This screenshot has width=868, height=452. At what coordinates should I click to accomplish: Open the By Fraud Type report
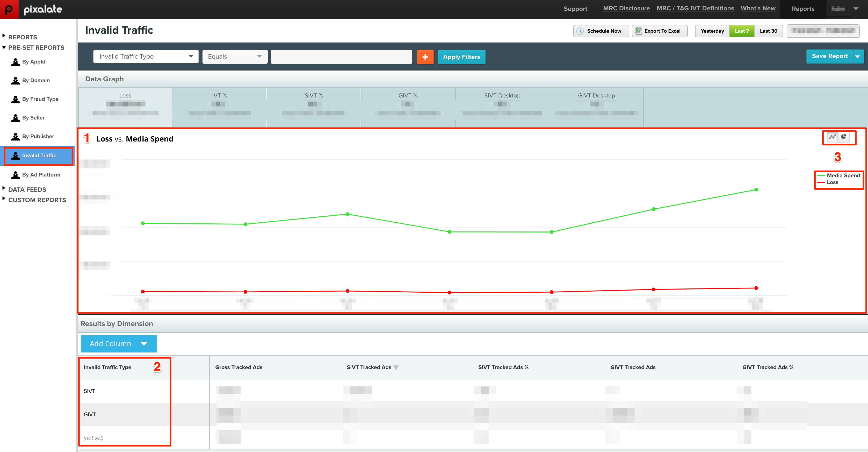click(40, 99)
